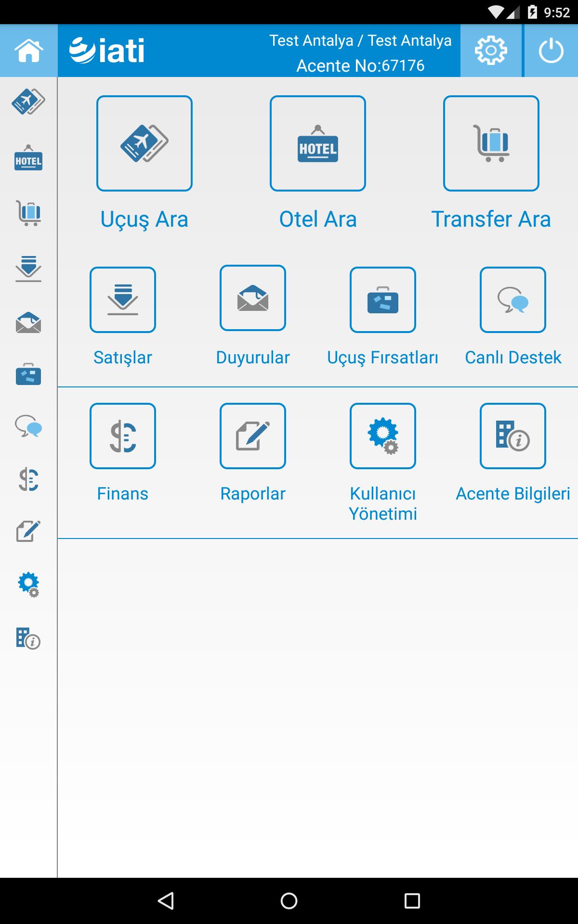Screen dimensions: 578x924
Task: Tap the Acente Bilgileri building tile
Action: pyautogui.click(x=513, y=436)
